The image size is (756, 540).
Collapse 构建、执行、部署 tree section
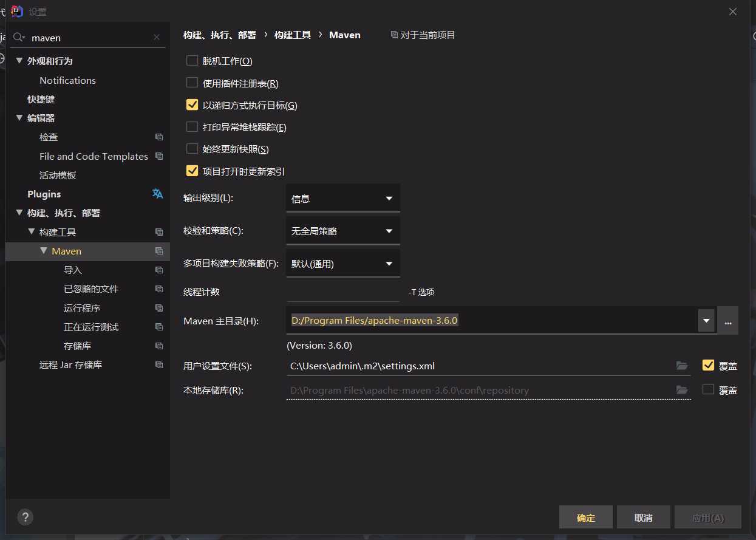(x=19, y=213)
